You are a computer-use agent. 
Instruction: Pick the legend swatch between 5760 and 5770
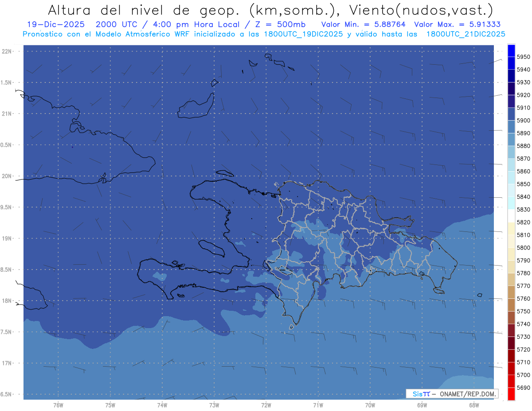point(511,292)
